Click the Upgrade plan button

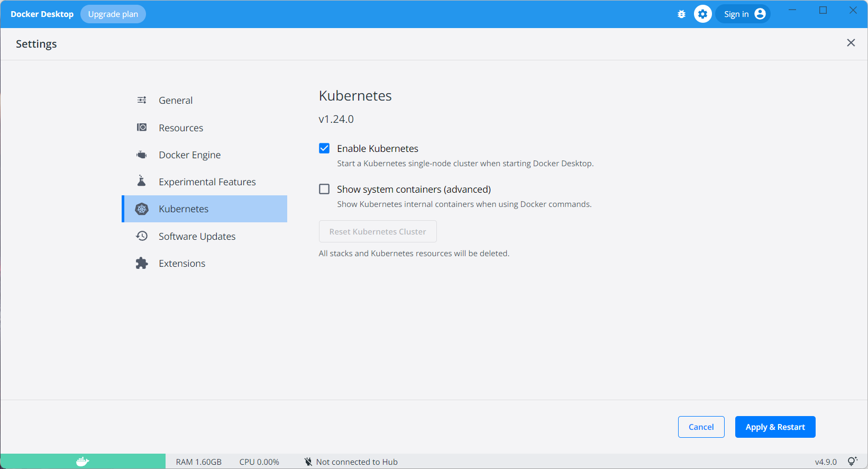[113, 14]
